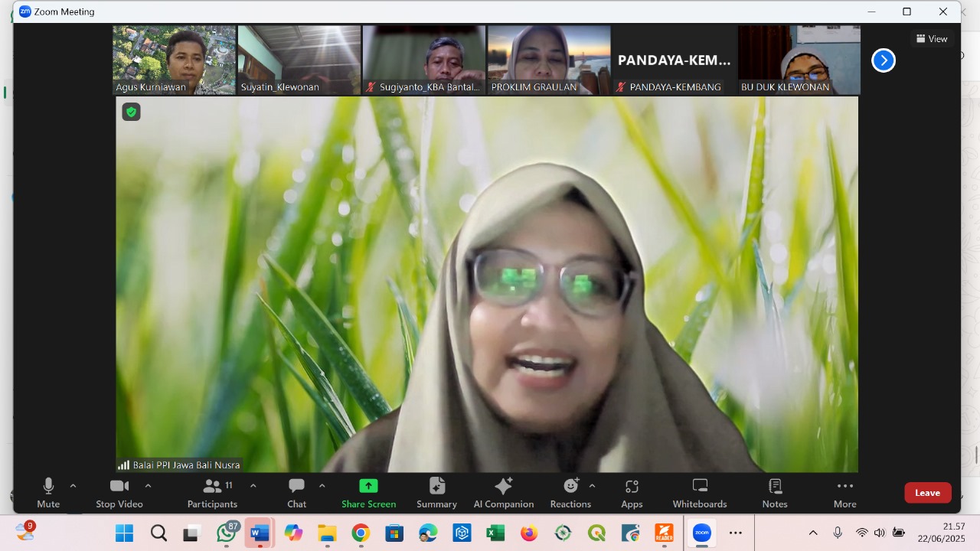Screen dimensions: 980x551
Task: Open WhatsApp from taskbar
Action: pyautogui.click(x=227, y=533)
